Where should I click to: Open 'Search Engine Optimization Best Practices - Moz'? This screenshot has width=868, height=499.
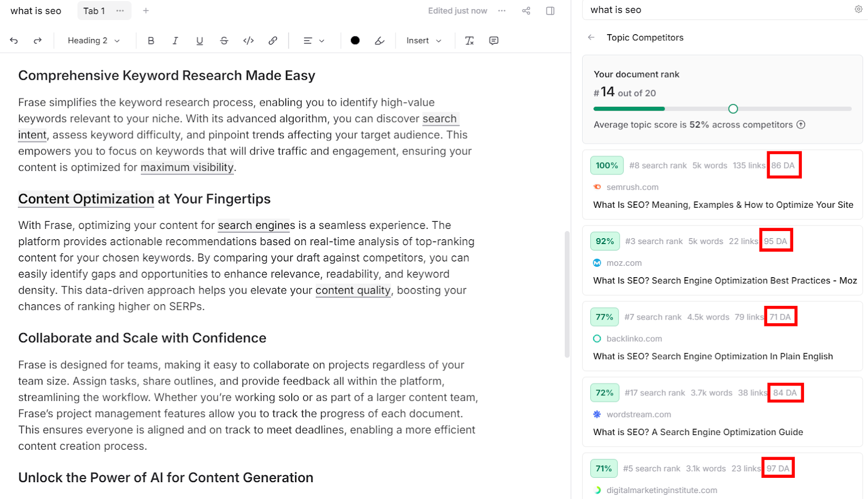pyautogui.click(x=725, y=281)
